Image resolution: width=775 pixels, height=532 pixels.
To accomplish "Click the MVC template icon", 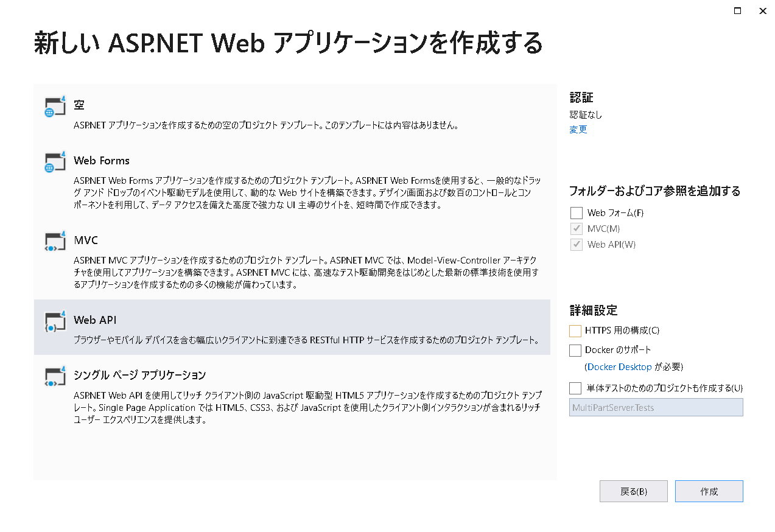I will coord(55,242).
